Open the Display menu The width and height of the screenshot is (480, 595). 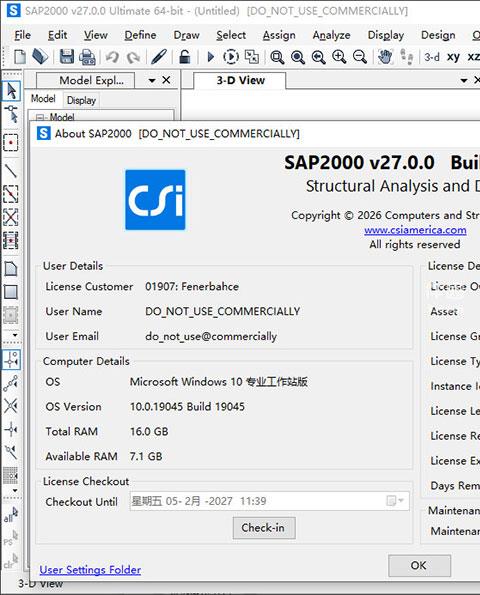tap(386, 35)
